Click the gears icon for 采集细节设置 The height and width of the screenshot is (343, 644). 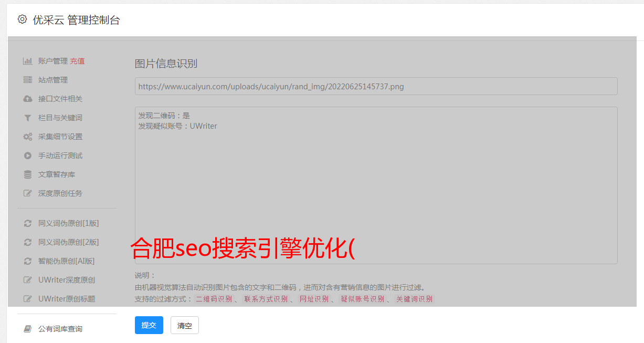[x=28, y=137]
